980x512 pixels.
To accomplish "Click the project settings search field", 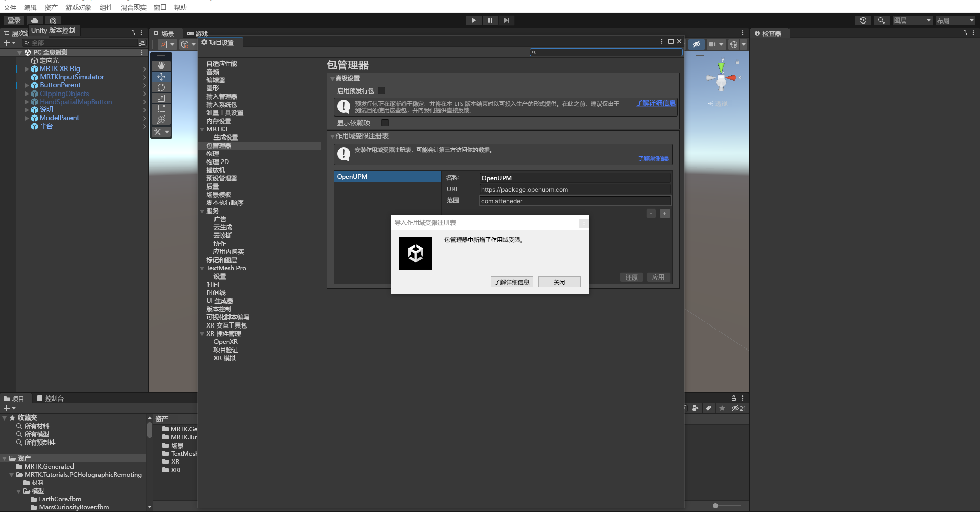I will 608,52.
